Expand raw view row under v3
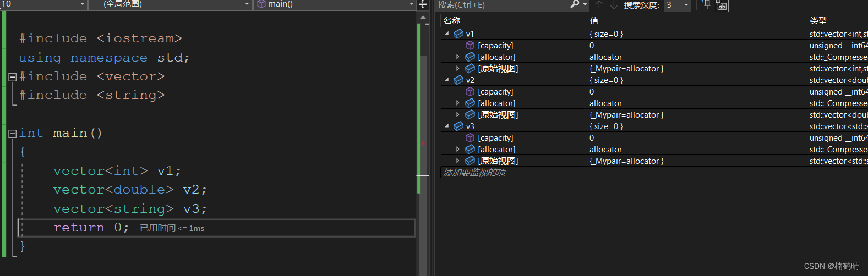The width and height of the screenshot is (868, 276). 458,161
